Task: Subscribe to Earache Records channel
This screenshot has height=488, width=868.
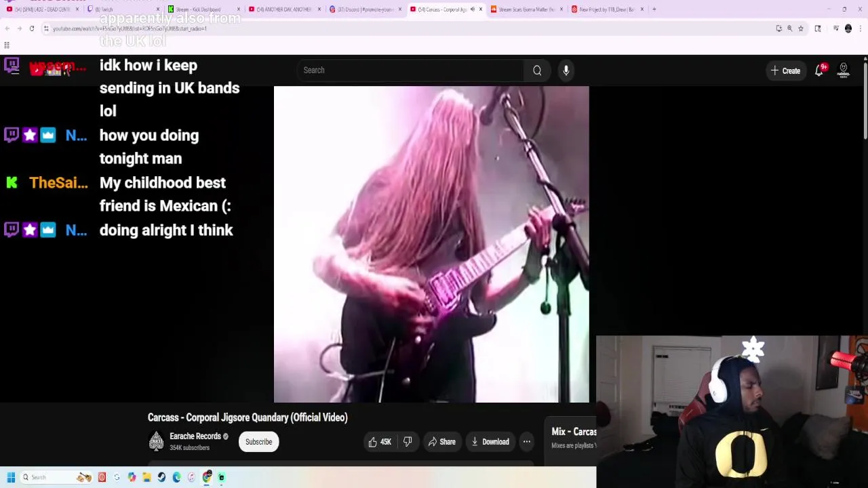Action: (258, 442)
